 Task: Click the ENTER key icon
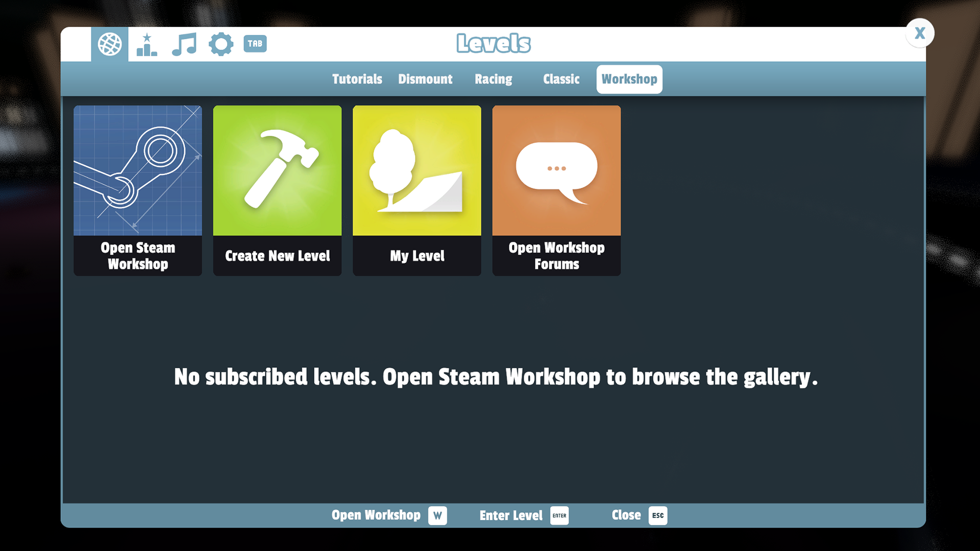[559, 515]
